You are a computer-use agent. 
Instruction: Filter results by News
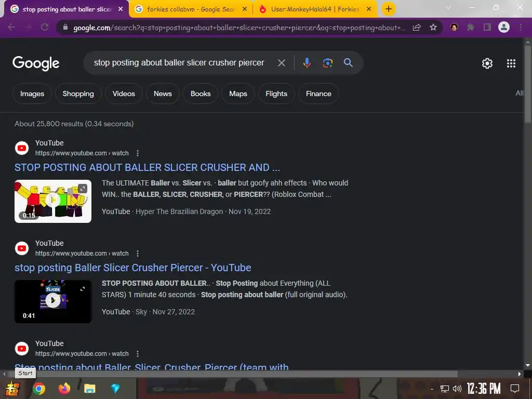coord(163,94)
